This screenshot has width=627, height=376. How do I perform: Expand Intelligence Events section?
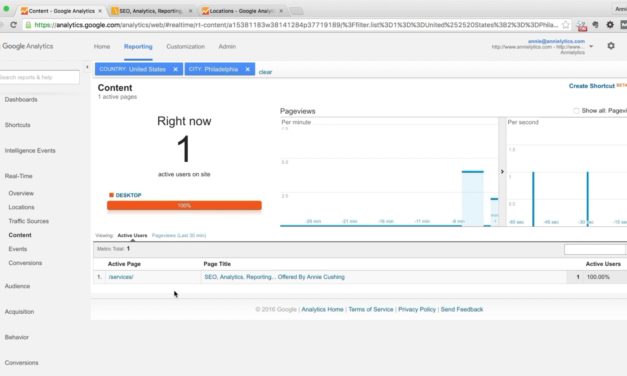pyautogui.click(x=30, y=150)
